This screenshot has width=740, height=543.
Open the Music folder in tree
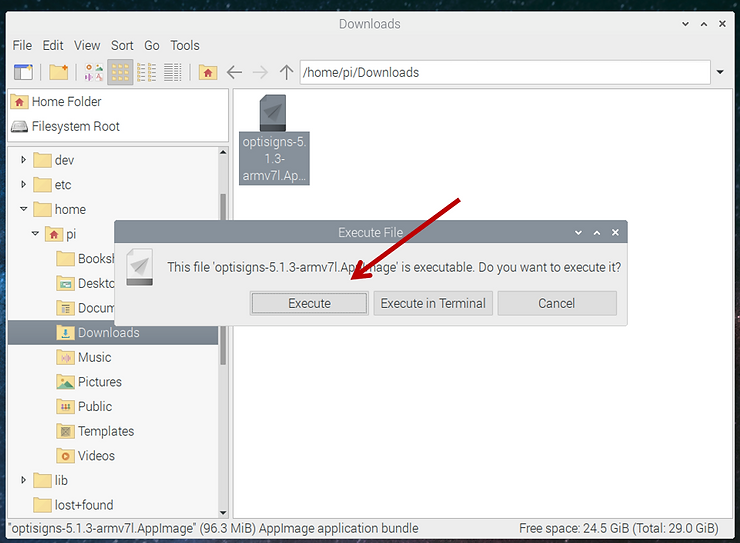(x=94, y=357)
